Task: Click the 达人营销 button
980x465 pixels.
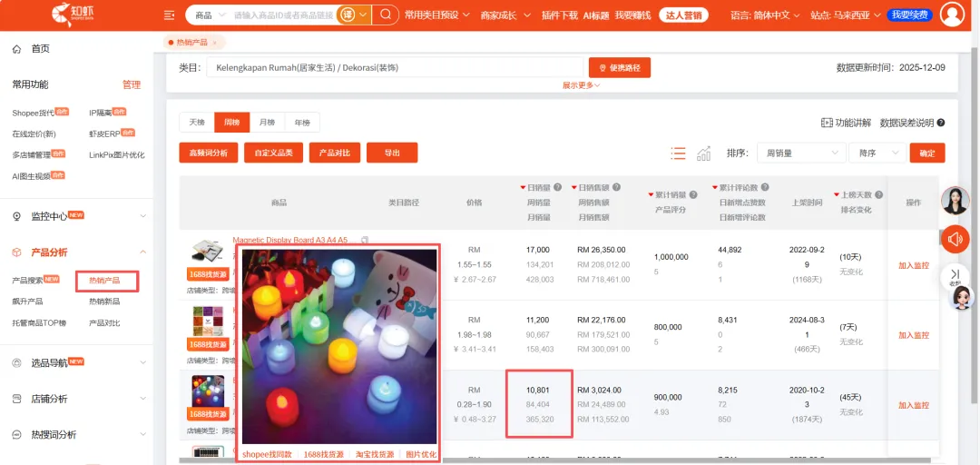Action: [684, 15]
